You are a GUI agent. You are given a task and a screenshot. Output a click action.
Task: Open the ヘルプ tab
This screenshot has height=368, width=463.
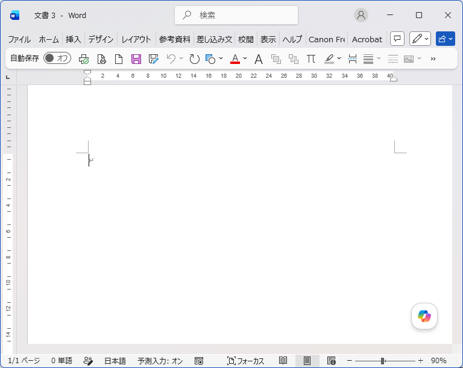(292, 40)
